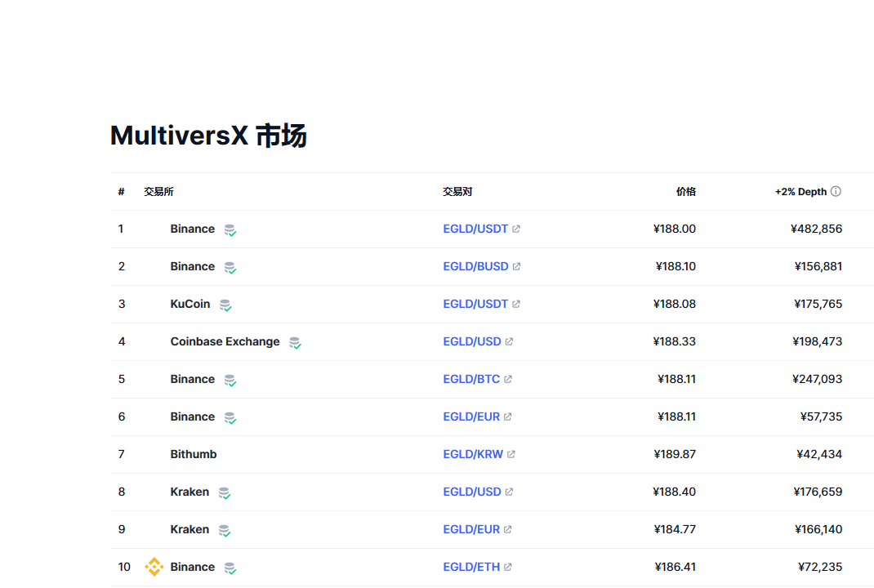Click proof-of-reserves icon for Binance EGLD/USDT row
874x588 pixels.
pyautogui.click(x=230, y=229)
